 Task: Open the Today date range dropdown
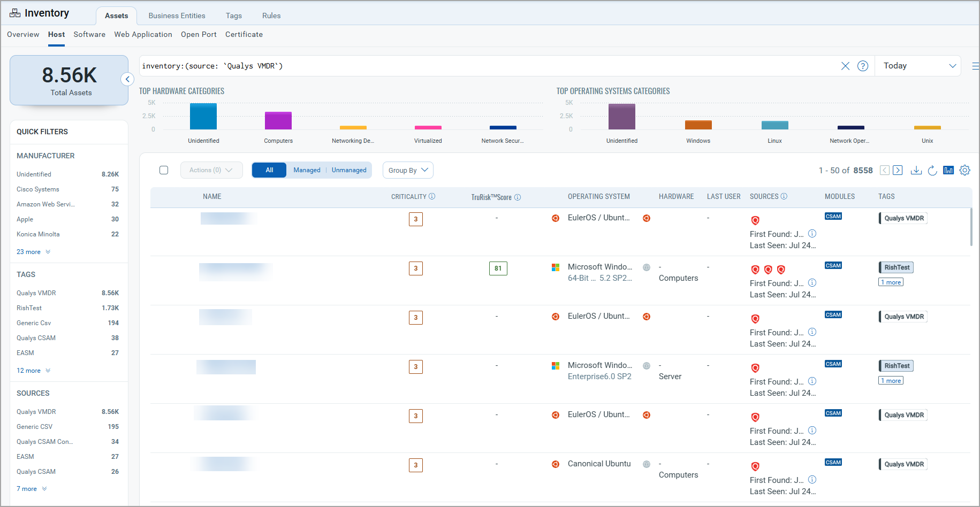pyautogui.click(x=918, y=66)
